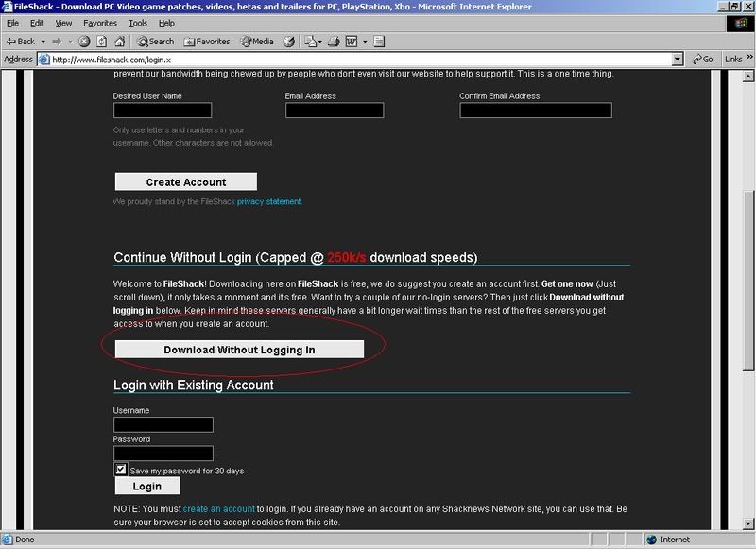756x549 pixels.
Task: Click the Create Account button
Action: click(x=185, y=181)
